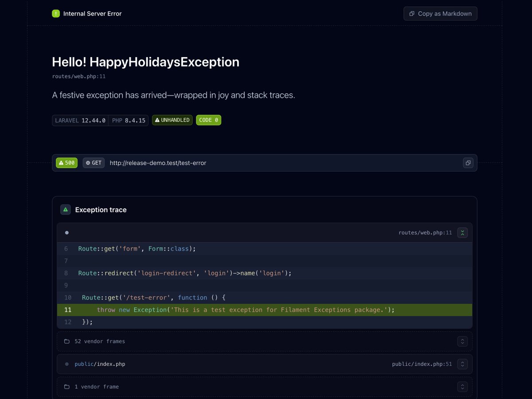532x399 pixels.
Task: Click the UNHANDLED badge
Action: (x=172, y=120)
